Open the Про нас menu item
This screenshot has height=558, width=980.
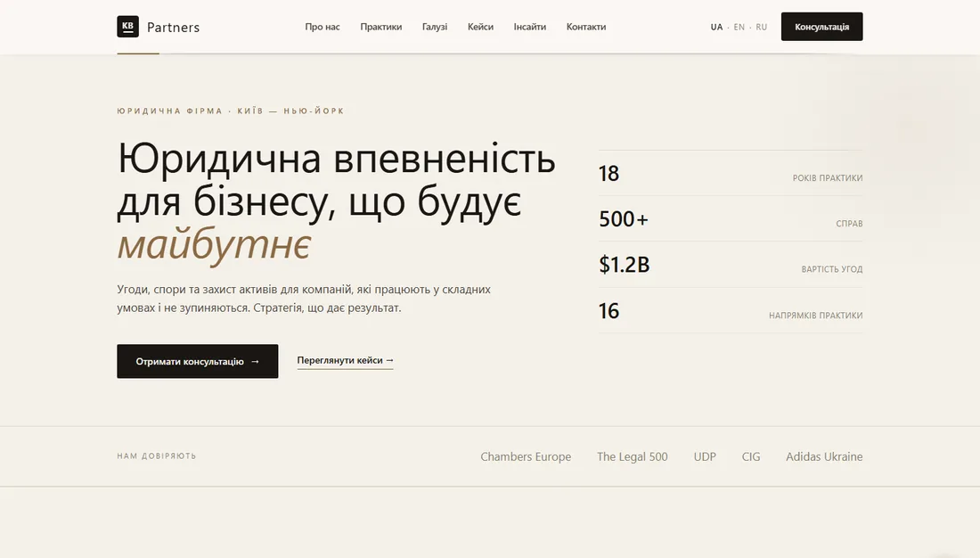coord(323,27)
